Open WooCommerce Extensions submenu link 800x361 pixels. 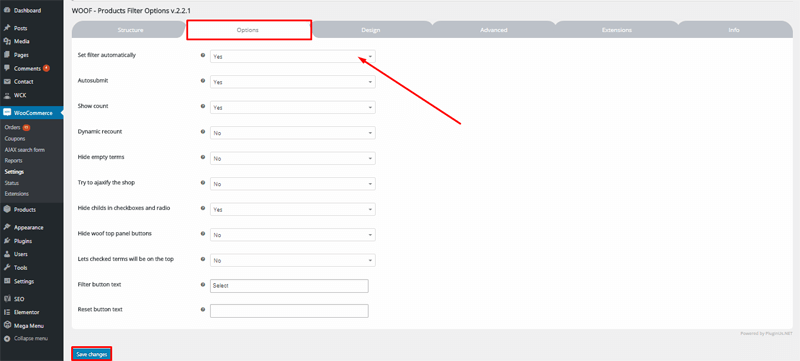coord(16,194)
